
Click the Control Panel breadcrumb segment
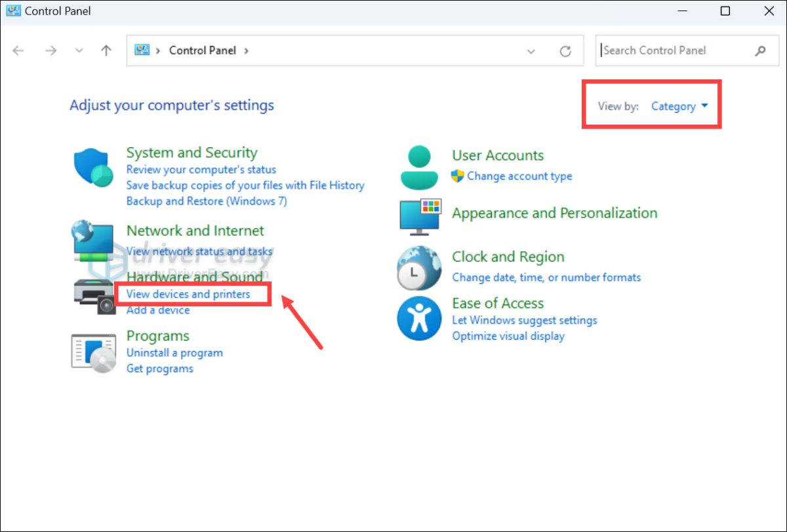pyautogui.click(x=202, y=51)
